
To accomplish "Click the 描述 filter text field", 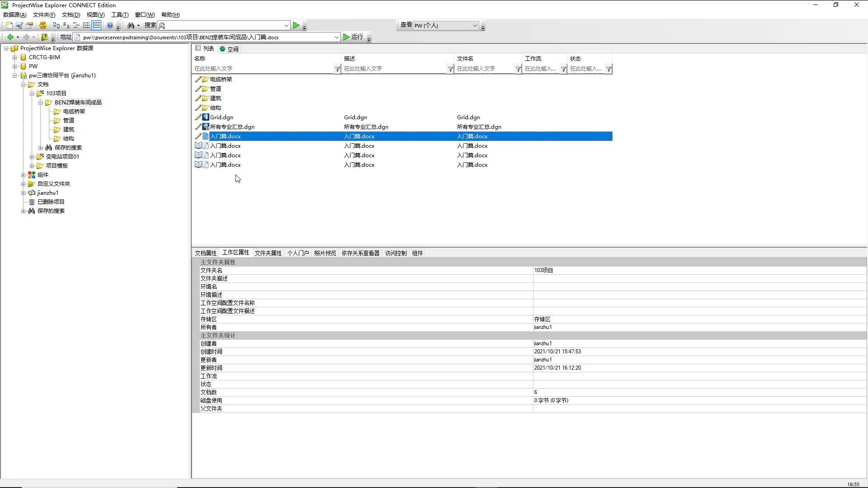I will 393,69.
